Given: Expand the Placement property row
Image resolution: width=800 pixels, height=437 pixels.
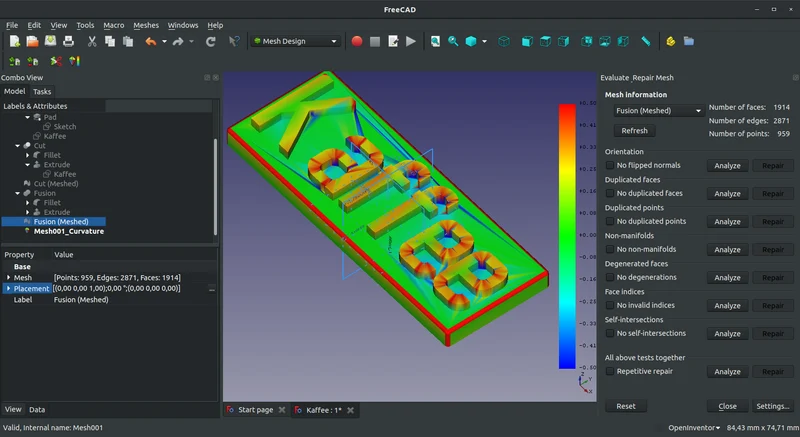Looking at the screenshot, I should coord(8,289).
